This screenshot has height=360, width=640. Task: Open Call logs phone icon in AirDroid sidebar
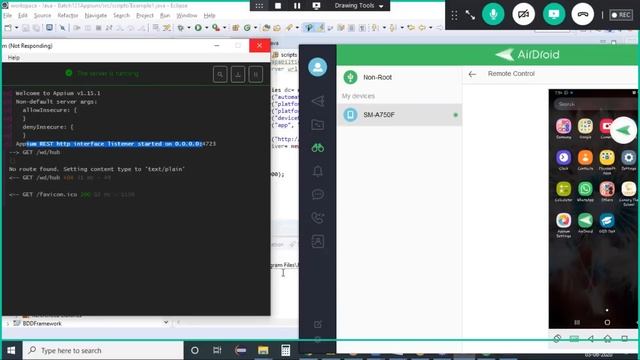[x=318, y=218]
